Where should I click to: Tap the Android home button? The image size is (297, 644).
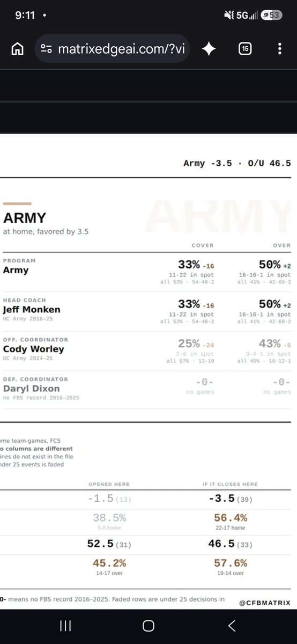(x=148, y=625)
